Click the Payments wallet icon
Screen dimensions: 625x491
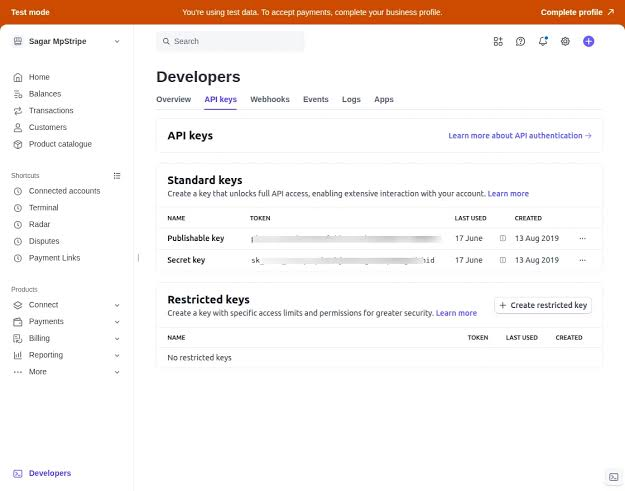coord(18,322)
